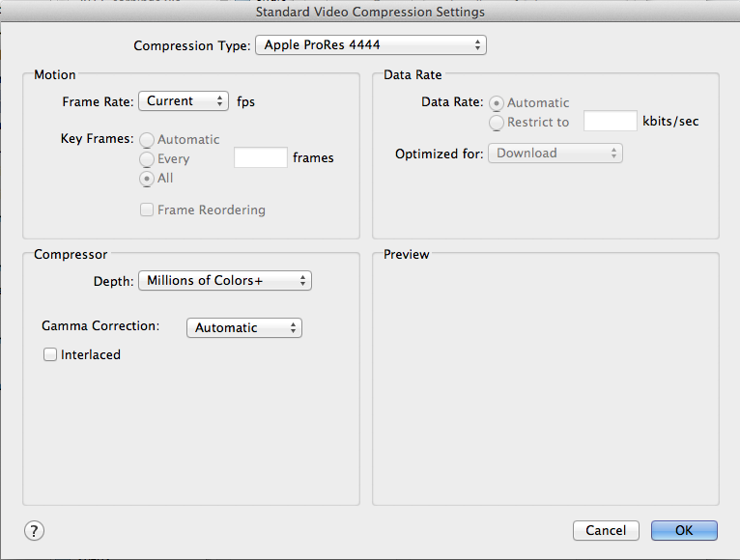Select the All key frames option
Screen dimensions: 740x560
(x=148, y=179)
